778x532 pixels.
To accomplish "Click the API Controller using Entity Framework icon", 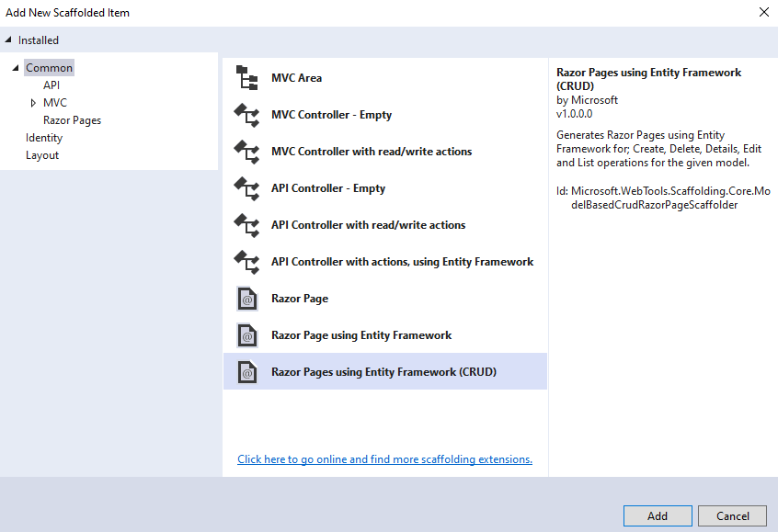I will tap(247, 261).
